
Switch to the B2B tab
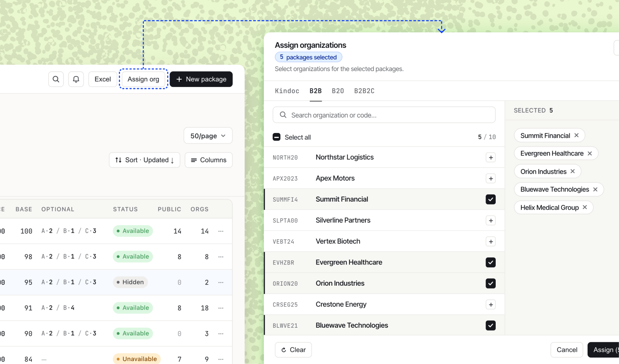316,91
